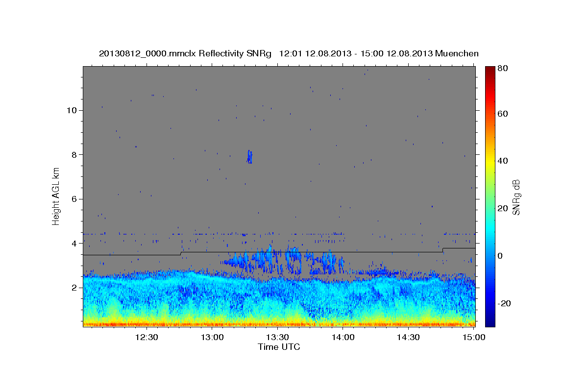Click the height tick label 8
Viewport: 588px width, 392px height.
74,154
